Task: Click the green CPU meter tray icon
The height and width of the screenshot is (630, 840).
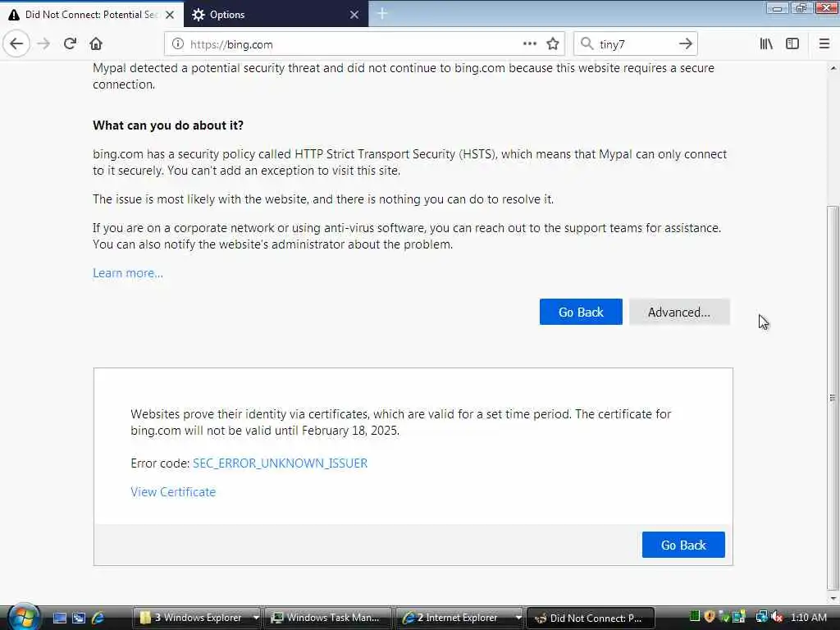Action: 694,617
